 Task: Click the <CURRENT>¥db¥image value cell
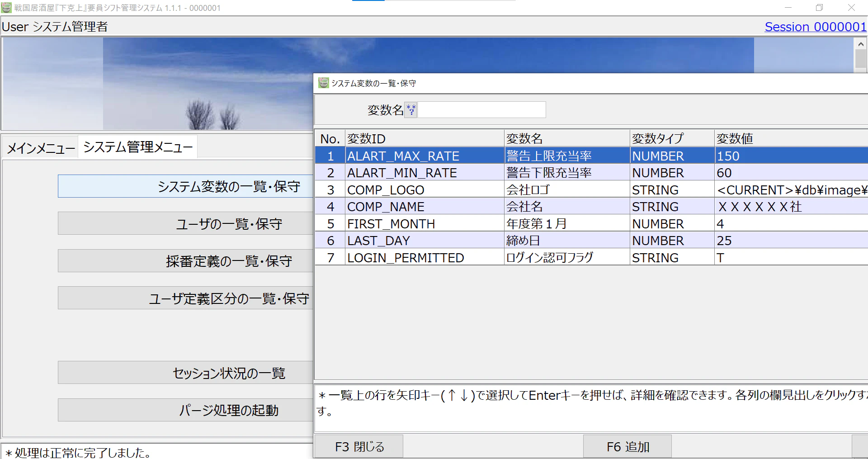791,189
